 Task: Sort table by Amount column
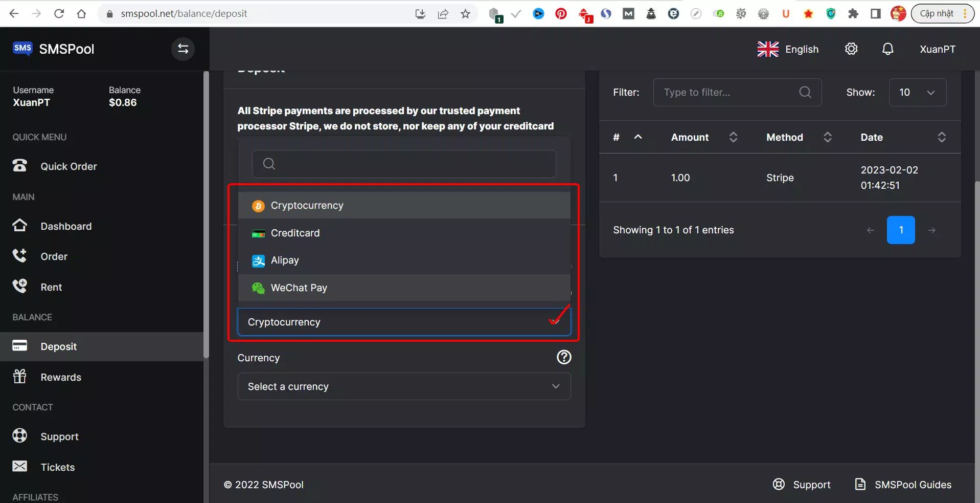tap(704, 137)
